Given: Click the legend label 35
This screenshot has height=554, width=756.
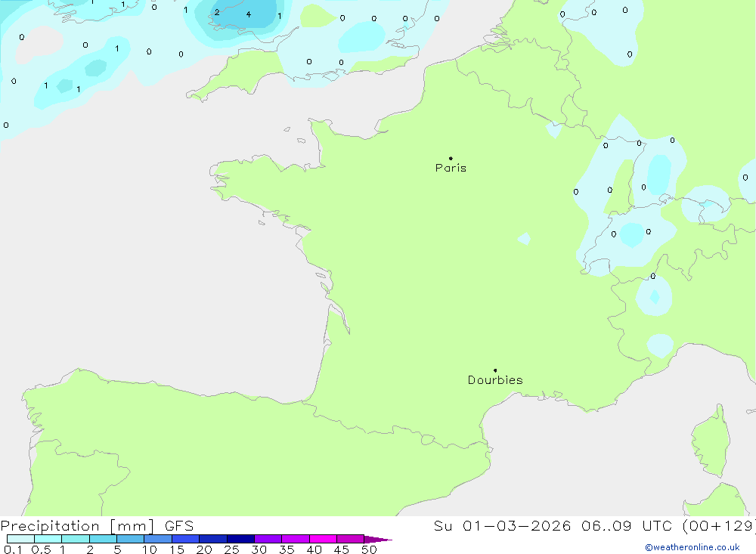Looking at the screenshot, I should pos(287,549).
